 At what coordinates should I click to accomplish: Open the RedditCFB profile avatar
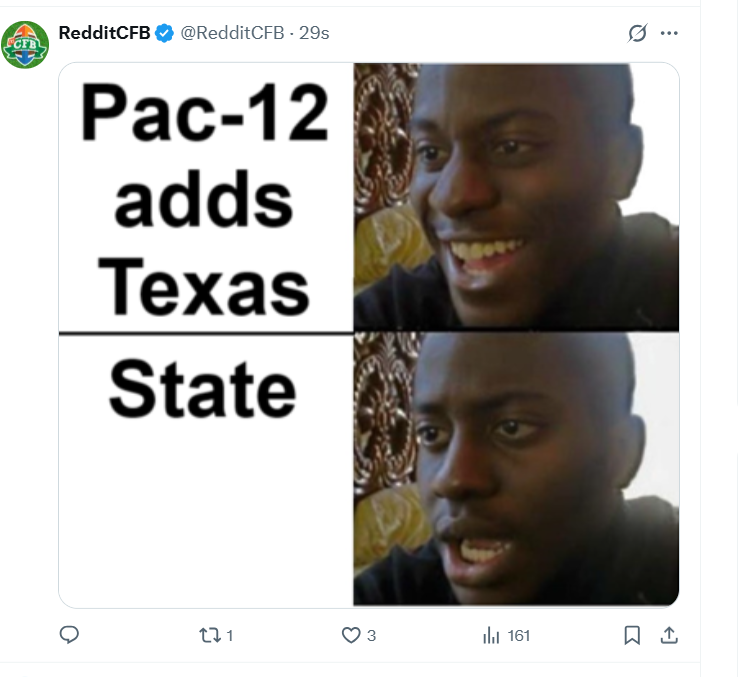pyautogui.click(x=25, y=45)
